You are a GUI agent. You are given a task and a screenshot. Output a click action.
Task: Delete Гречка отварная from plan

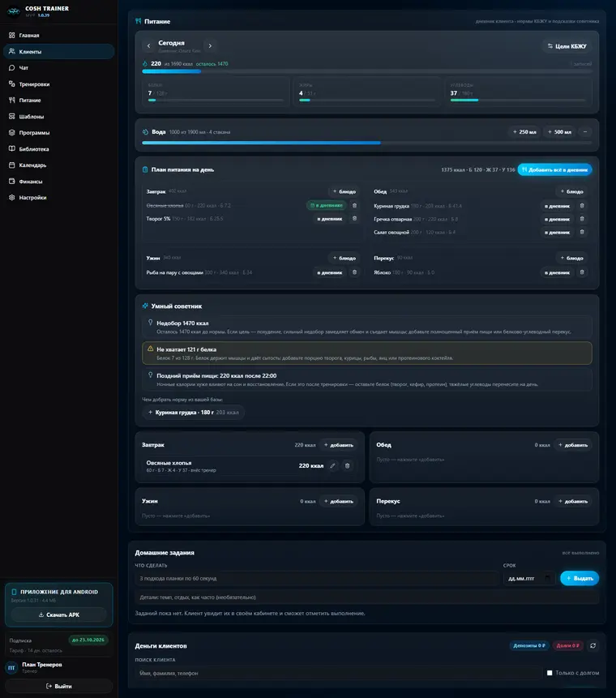point(582,219)
